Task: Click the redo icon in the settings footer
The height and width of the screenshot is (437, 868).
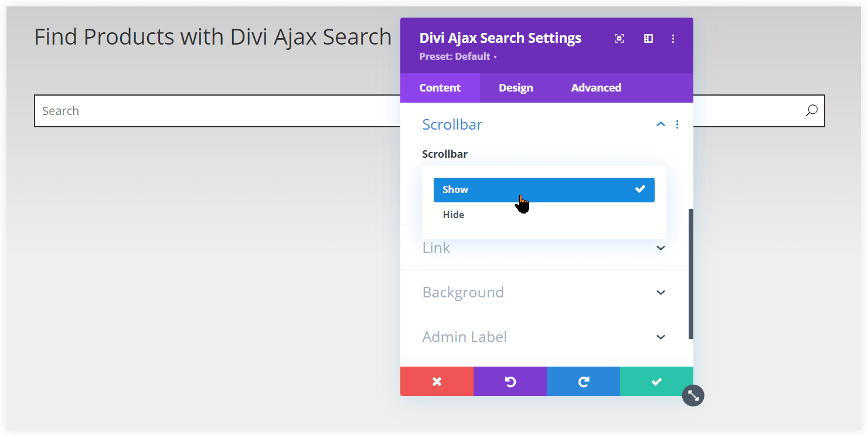Action: pyautogui.click(x=583, y=381)
